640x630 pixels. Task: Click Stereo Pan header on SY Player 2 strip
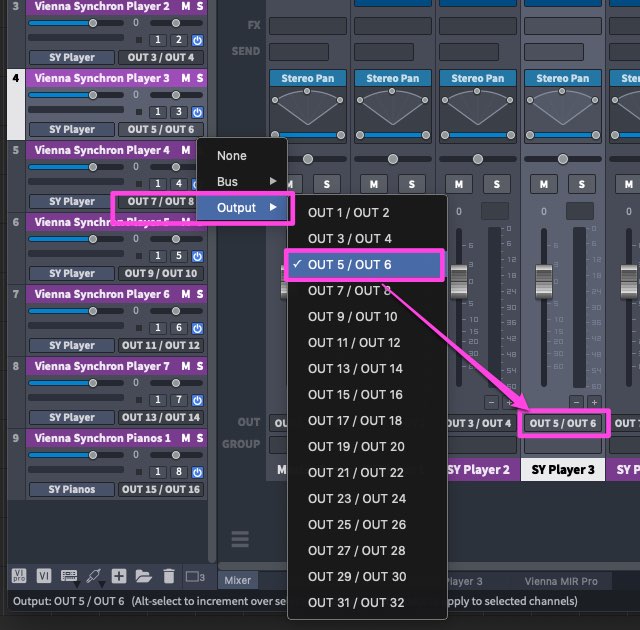(478, 78)
